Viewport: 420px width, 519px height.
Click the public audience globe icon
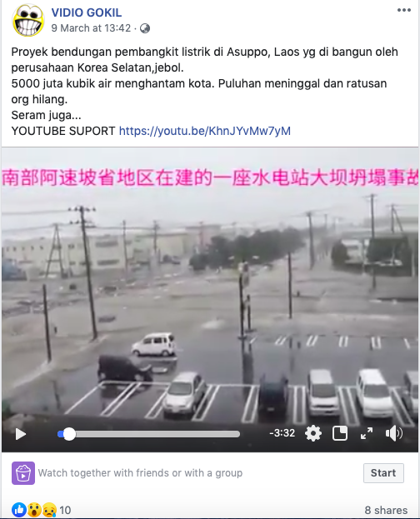pos(145,28)
